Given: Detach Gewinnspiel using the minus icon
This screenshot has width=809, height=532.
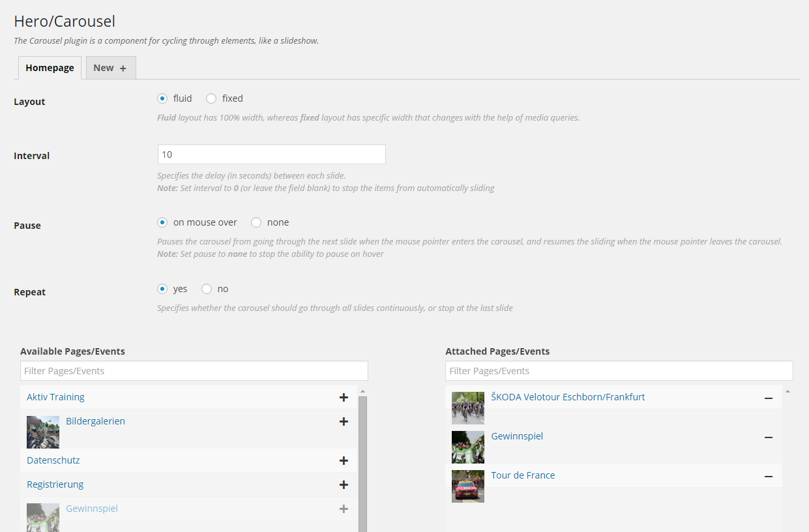Looking at the screenshot, I should click(769, 437).
